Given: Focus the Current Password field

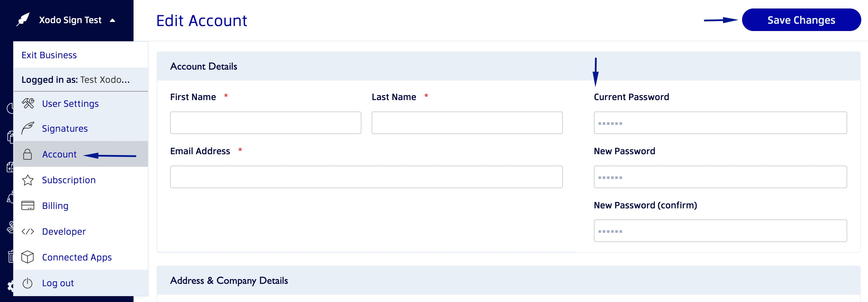Looking at the screenshot, I should point(720,123).
